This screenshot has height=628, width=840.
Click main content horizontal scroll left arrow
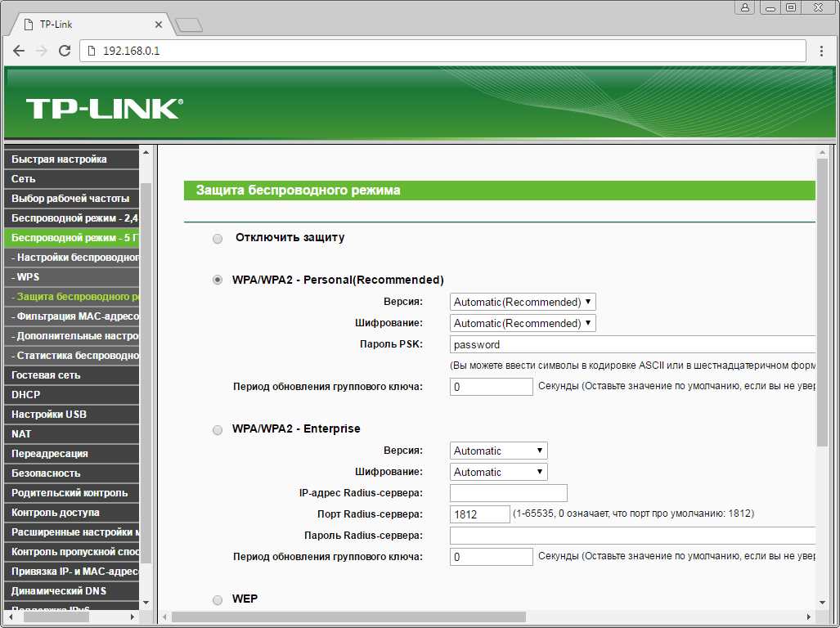coord(164,617)
